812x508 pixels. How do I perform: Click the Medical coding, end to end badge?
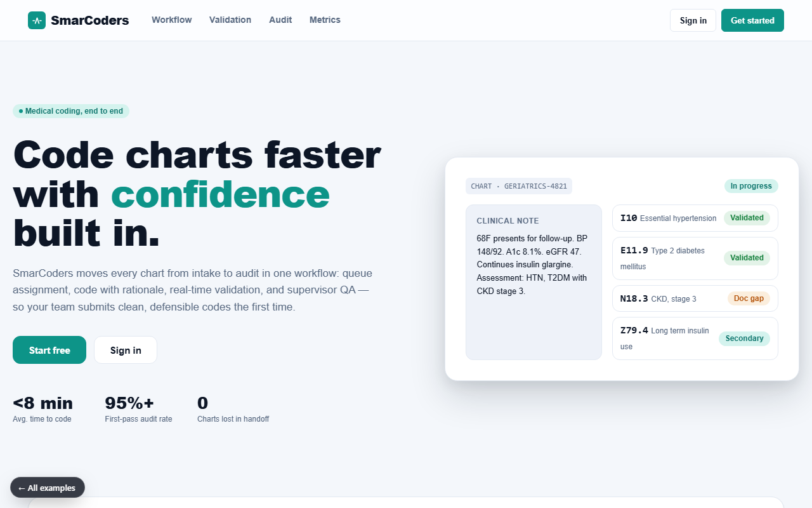pos(71,111)
